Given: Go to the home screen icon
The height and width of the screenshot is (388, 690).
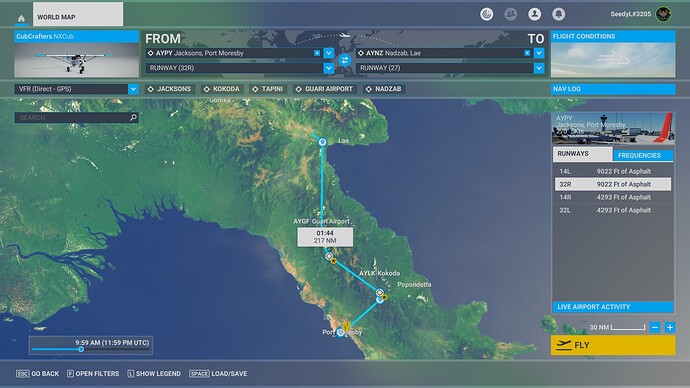Looking at the screenshot, I should (x=21, y=18).
